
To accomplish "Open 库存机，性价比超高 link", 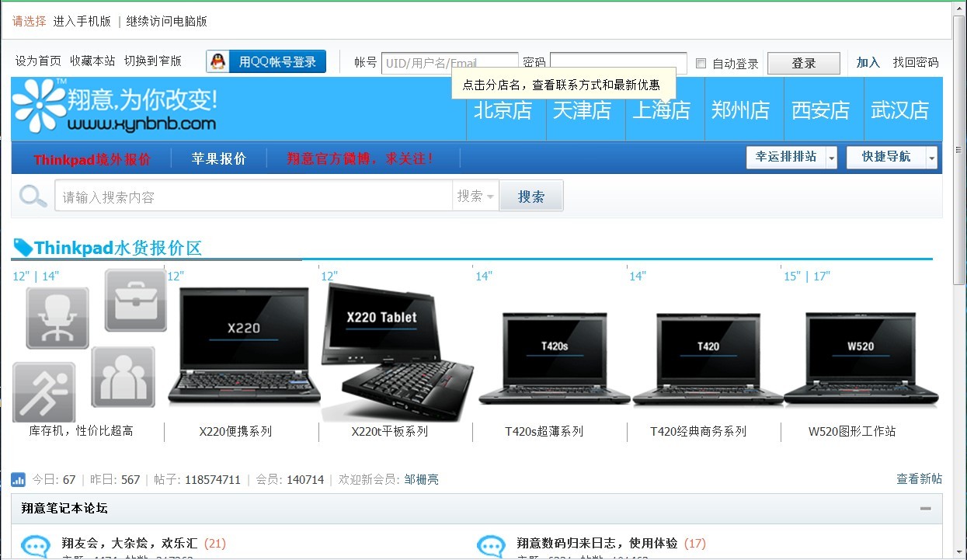I will 81,430.
